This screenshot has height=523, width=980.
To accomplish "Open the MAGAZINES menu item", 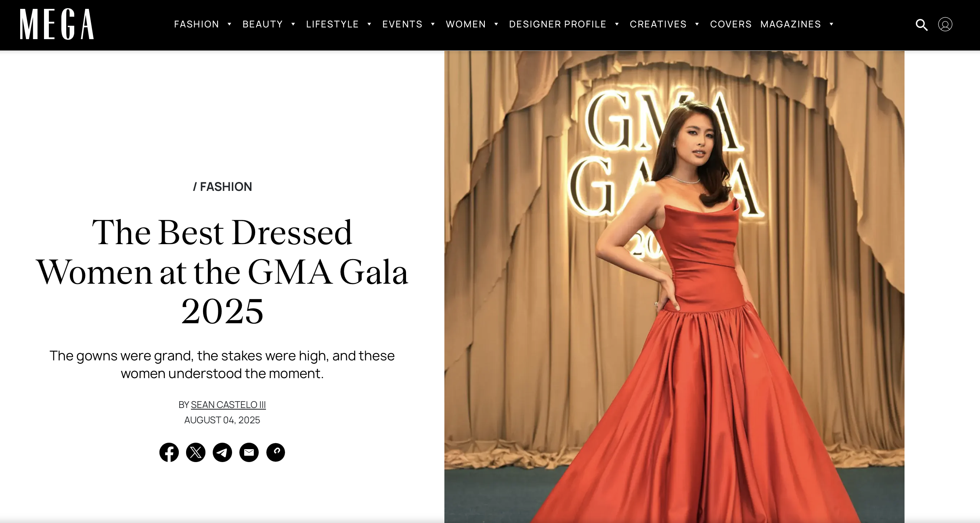I will click(x=791, y=24).
